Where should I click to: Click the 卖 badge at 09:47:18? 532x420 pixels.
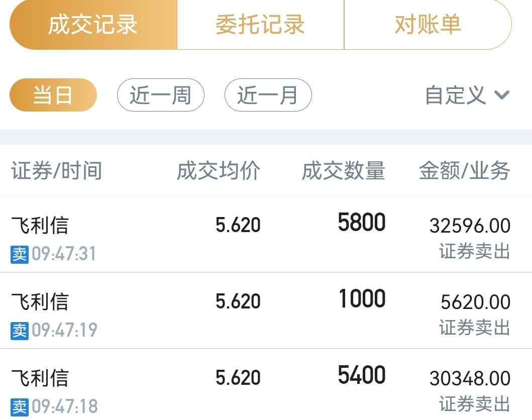click(x=19, y=407)
